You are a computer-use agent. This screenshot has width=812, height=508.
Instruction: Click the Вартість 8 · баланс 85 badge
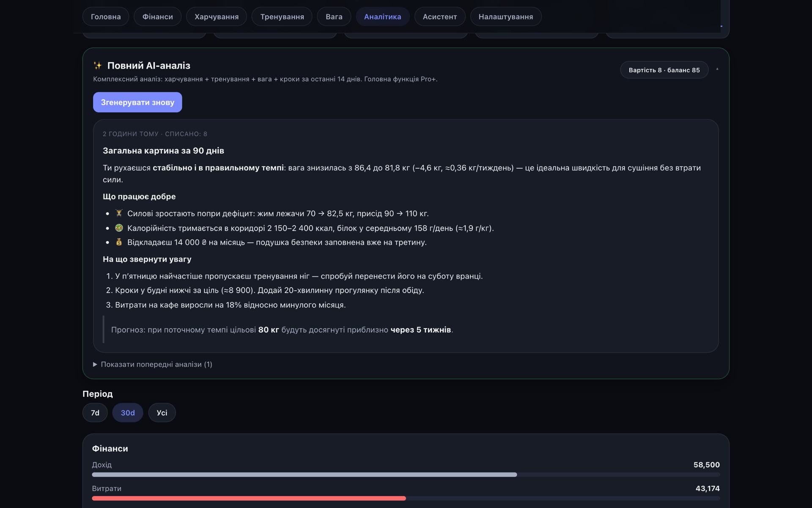pos(664,70)
